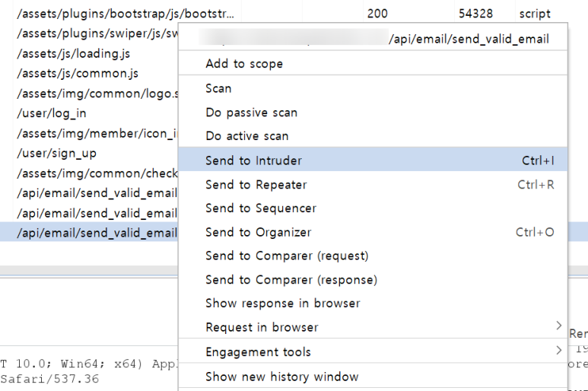Screen dimensions: 588x391
Task: Select /assets/js/common.js request row
Action: coord(77,74)
